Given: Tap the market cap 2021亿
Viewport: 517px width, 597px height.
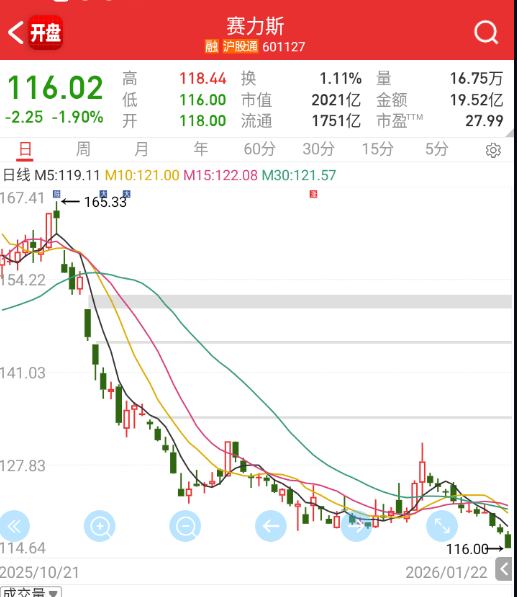Looking at the screenshot, I should (336, 100).
